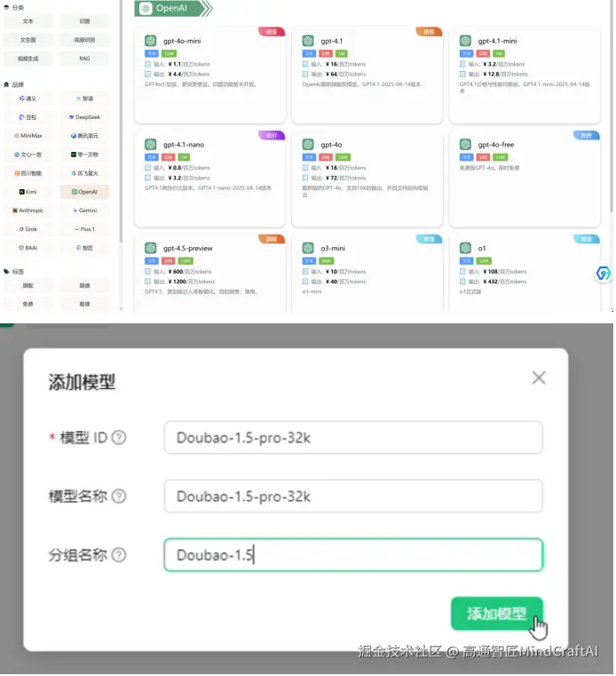Toggle the 视频生成 category filter
616x676 pixels.
tap(28, 59)
